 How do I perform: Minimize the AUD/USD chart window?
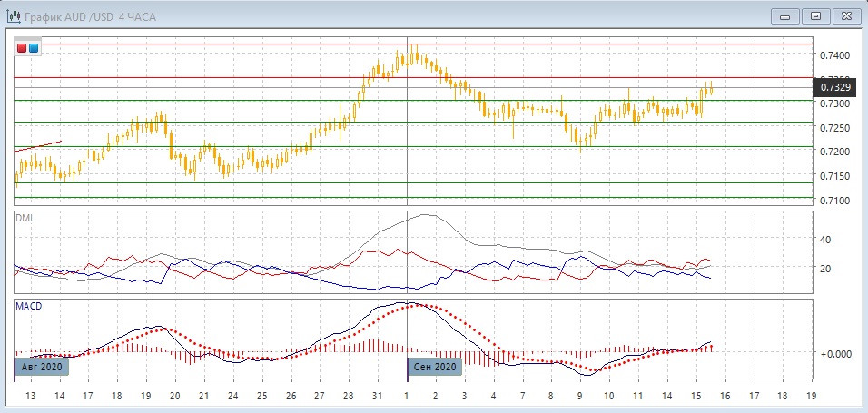pos(784,15)
